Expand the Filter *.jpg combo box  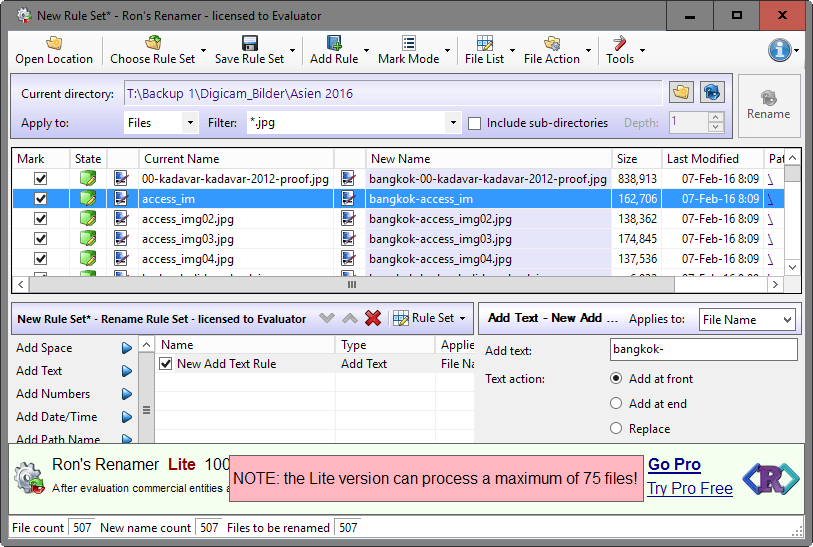451,123
